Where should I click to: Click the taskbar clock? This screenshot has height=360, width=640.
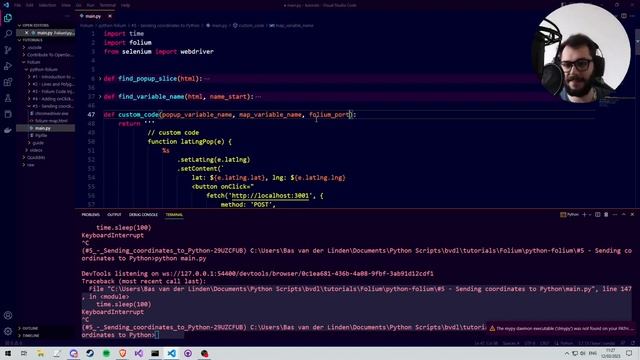[610, 353]
